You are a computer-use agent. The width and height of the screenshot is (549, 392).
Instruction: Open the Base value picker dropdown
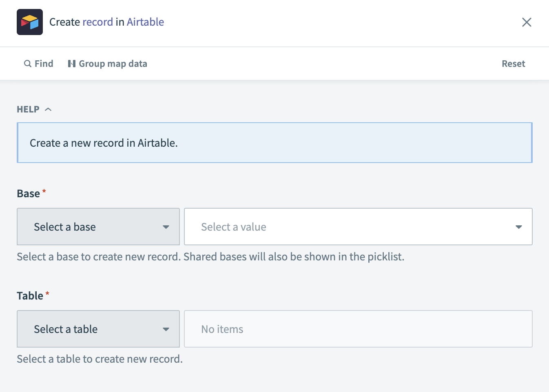(x=358, y=227)
